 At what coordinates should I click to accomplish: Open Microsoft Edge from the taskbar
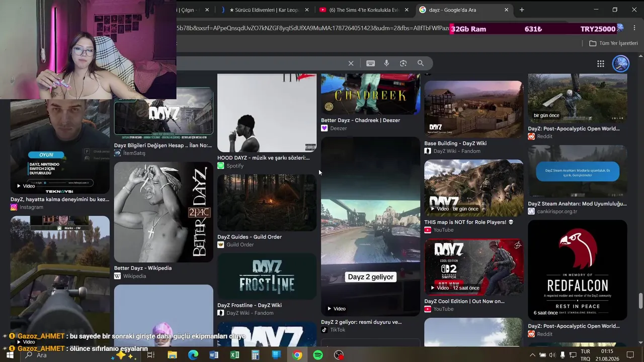coord(193,355)
